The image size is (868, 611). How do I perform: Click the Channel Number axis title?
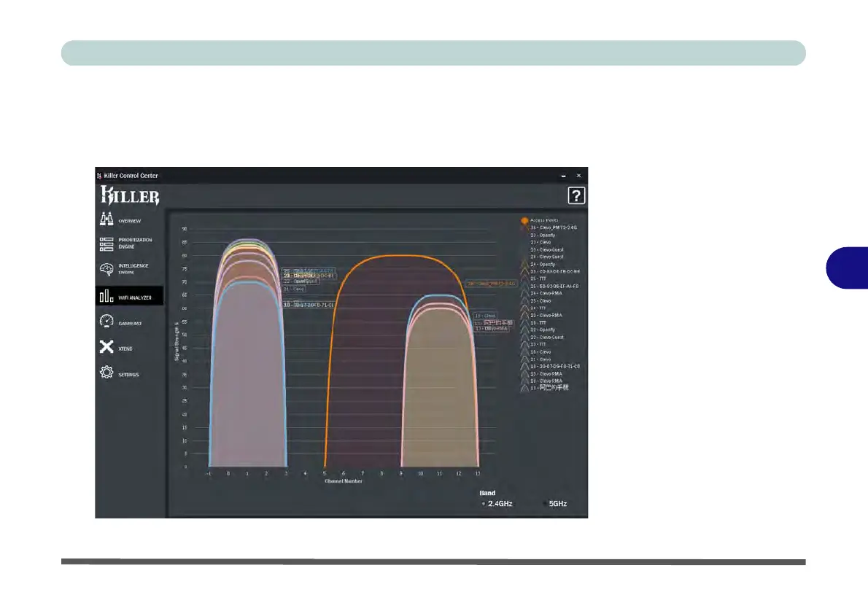[344, 481]
